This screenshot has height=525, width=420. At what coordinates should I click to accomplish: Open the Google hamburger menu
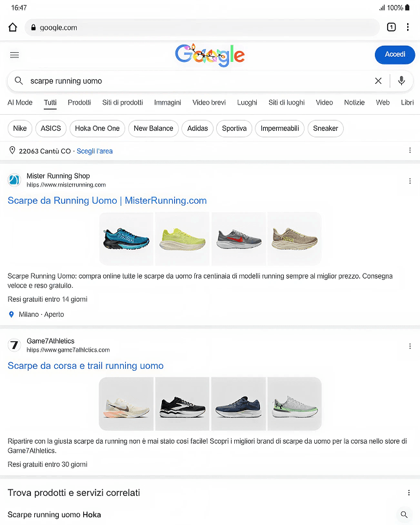click(14, 55)
